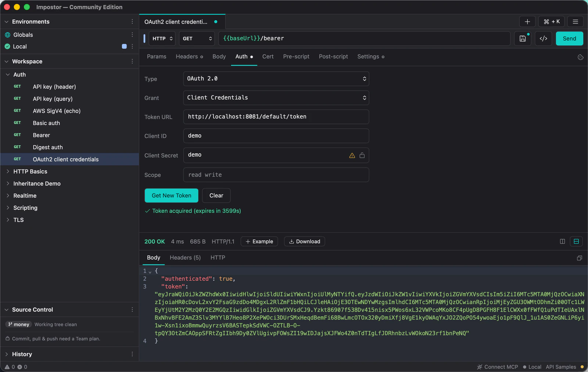Open the Grant dropdown Client Credentials
588x372 pixels.
(276, 98)
